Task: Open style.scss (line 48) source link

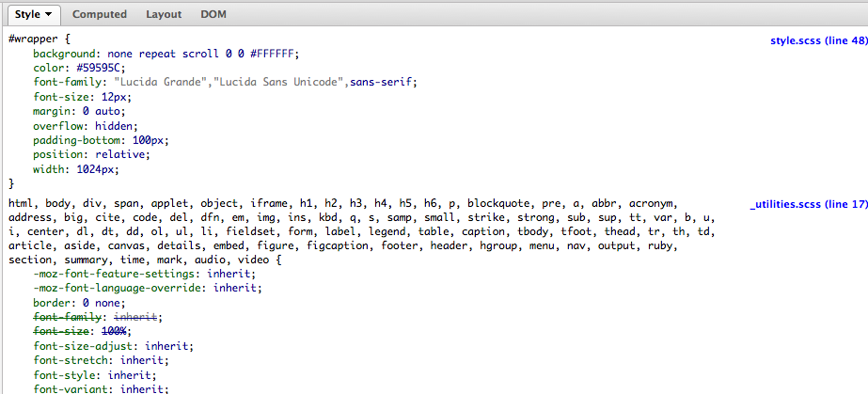Action: tap(819, 40)
